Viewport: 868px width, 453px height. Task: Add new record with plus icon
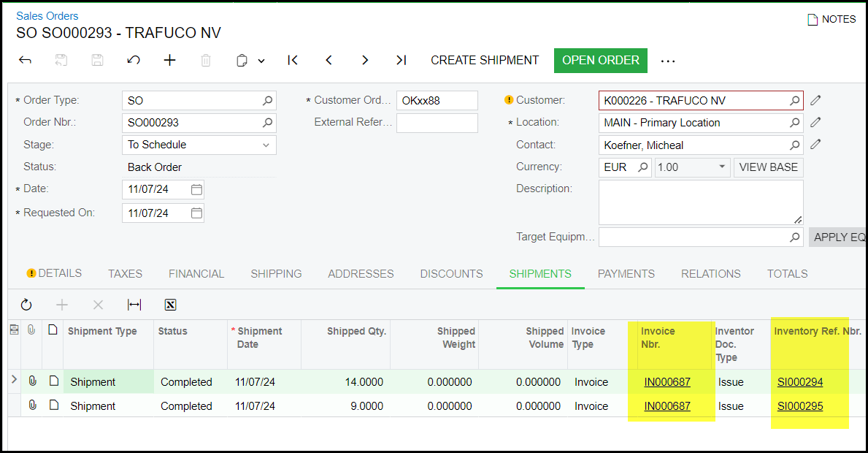170,61
